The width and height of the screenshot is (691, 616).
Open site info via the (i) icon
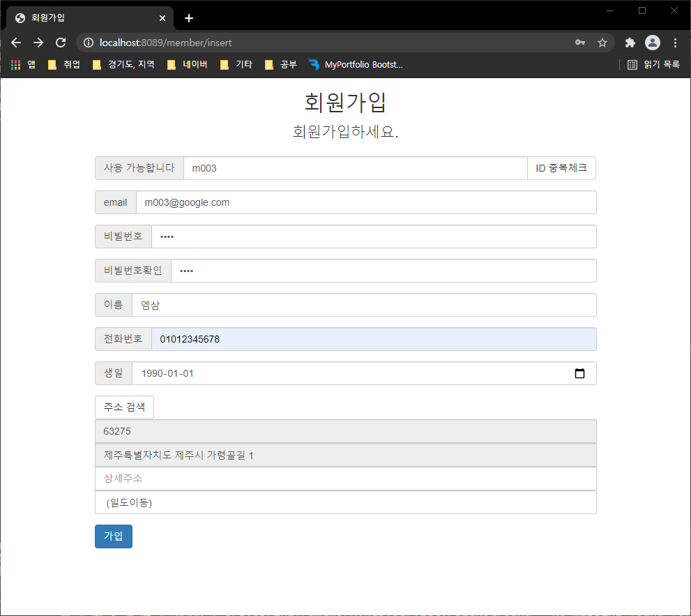tap(88, 43)
